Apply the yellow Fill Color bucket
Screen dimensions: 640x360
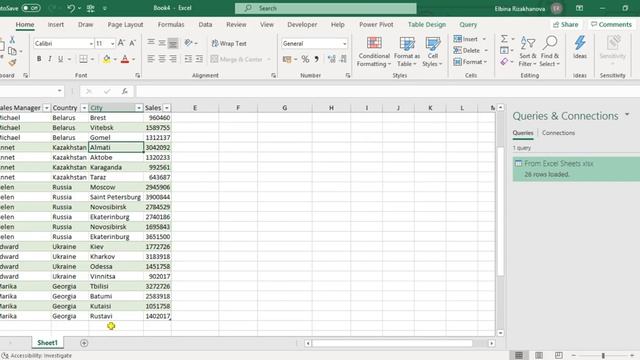click(x=107, y=59)
